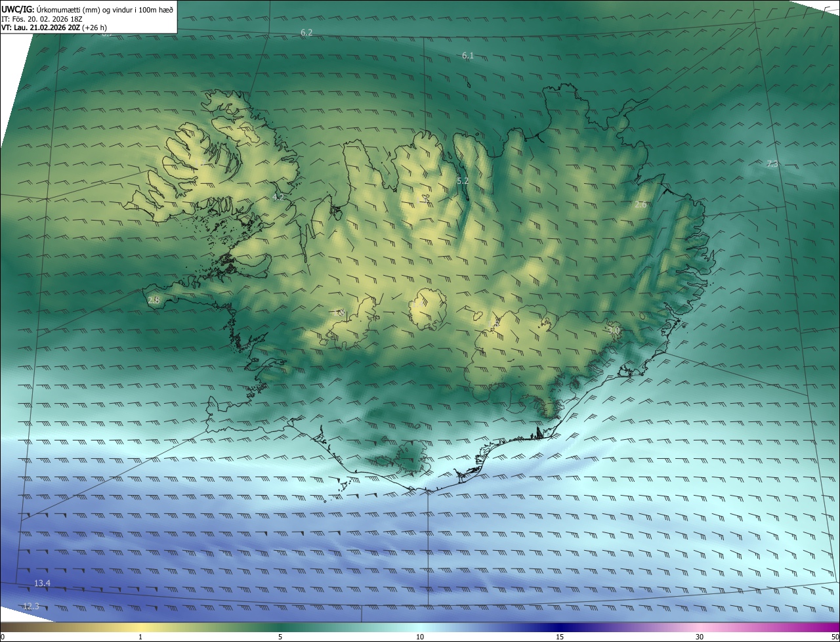Click the map value label "12.3"

31,606
